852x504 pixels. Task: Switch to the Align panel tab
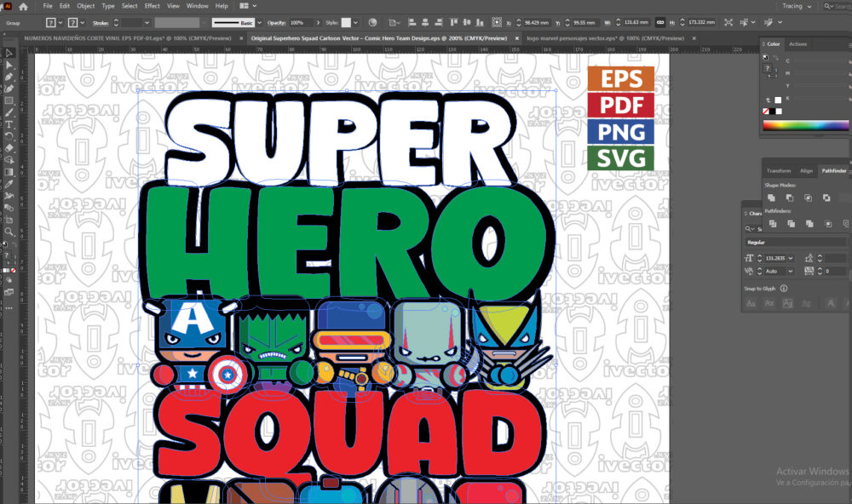tap(806, 170)
